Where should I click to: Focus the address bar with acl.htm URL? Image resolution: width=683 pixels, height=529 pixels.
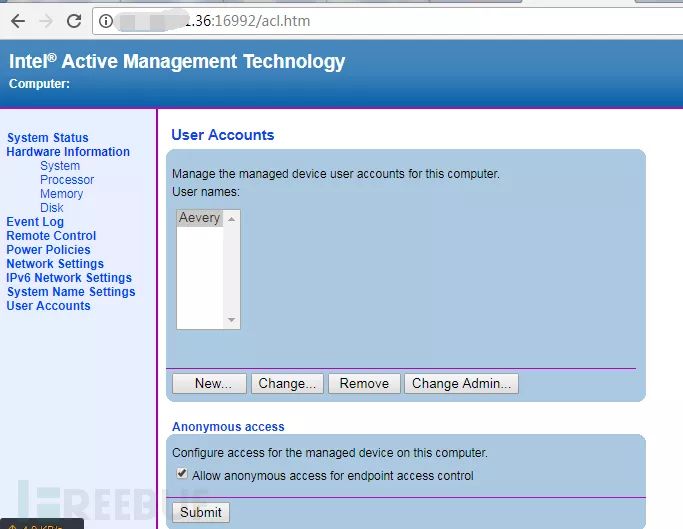pyautogui.click(x=388, y=20)
